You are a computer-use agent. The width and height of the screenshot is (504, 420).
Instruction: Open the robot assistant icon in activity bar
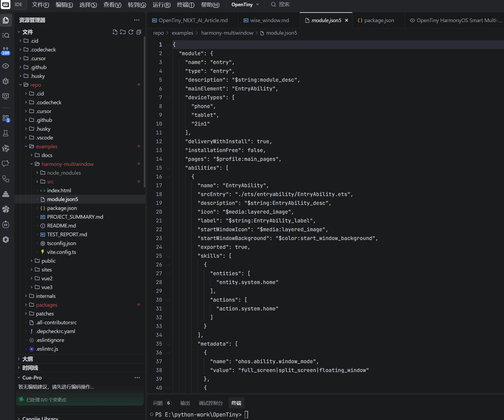(x=6, y=225)
